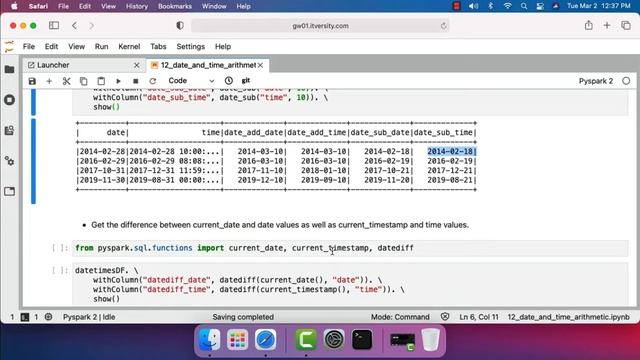Open the Tabs menu
640x360 pixels.
click(158, 47)
